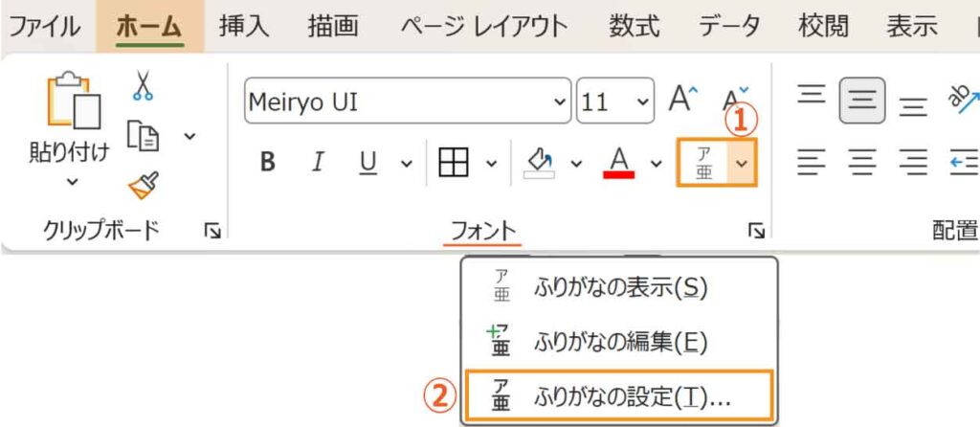Select top vertical alignment icon
This screenshot has width=980, height=427.
pos(813,97)
